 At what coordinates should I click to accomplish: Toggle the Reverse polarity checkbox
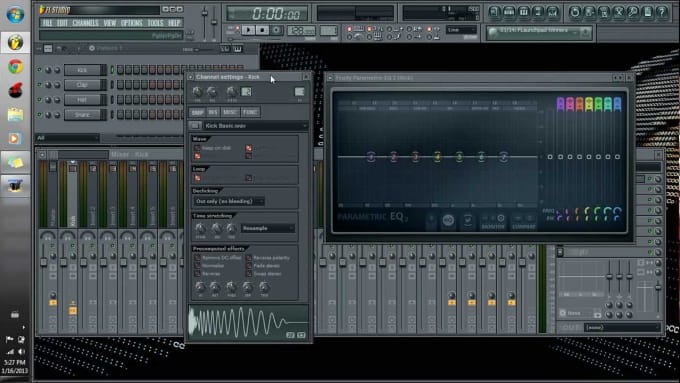click(x=249, y=258)
